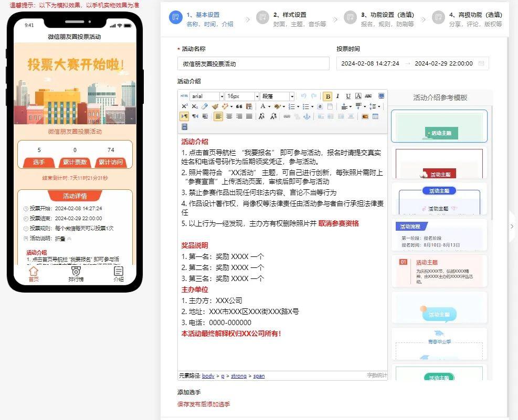Open the 段落 paragraph format dropdown

[x=277, y=96]
